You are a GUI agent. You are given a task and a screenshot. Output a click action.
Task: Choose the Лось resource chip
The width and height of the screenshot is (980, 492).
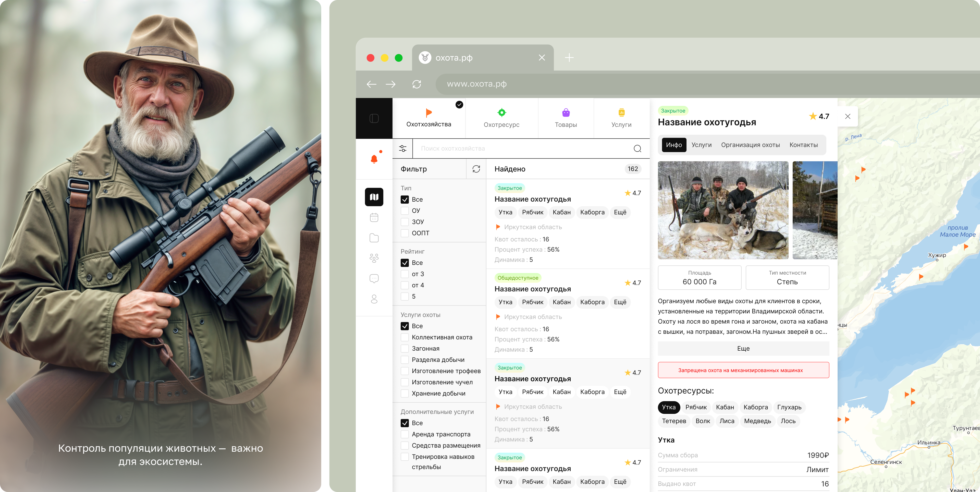point(788,421)
